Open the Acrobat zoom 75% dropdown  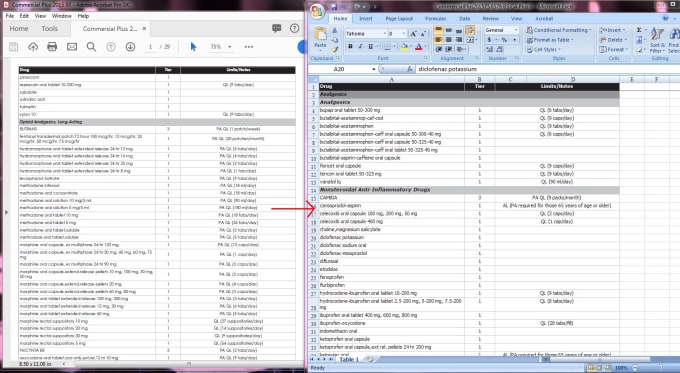(229, 47)
